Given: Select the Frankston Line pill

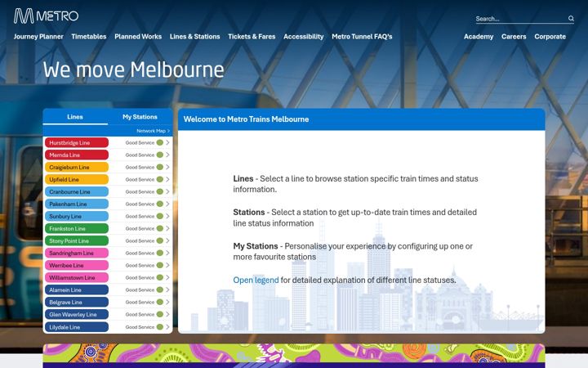Looking at the screenshot, I should point(77,228).
